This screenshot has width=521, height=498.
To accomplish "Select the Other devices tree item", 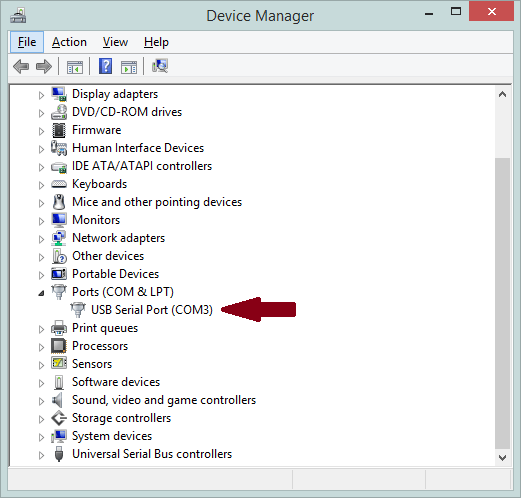I will tap(108, 256).
